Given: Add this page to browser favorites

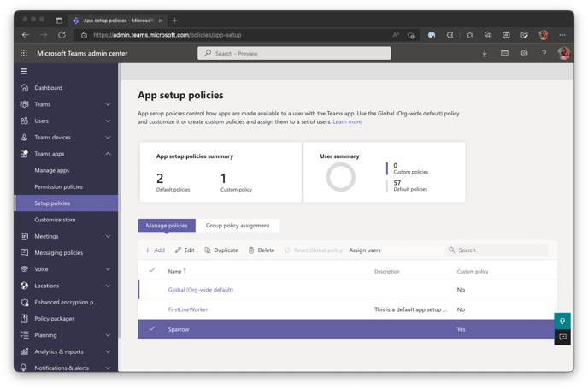Looking at the screenshot, I should click(x=410, y=35).
